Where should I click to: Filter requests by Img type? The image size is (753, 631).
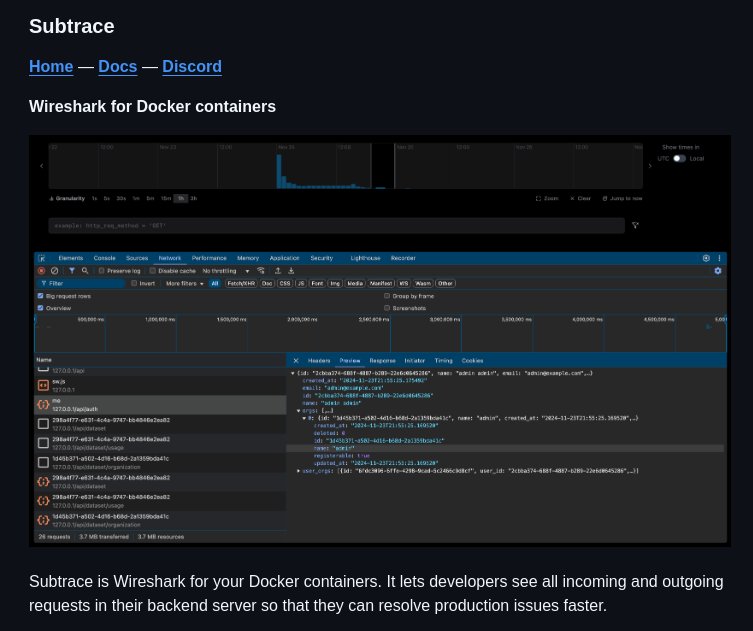pos(335,283)
